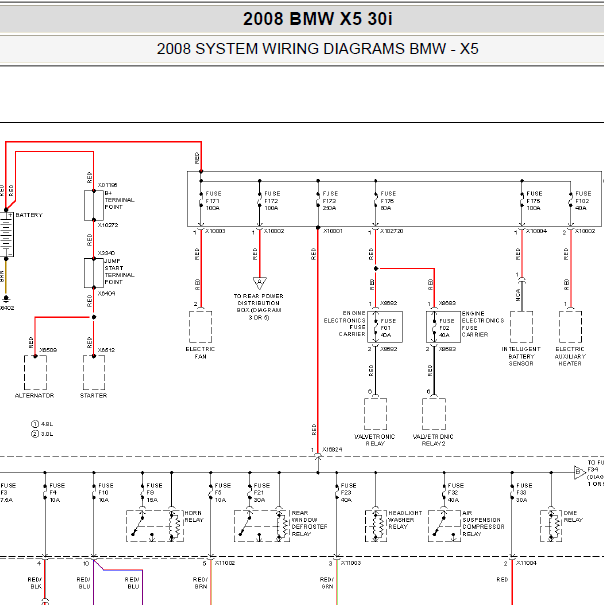This screenshot has height=605, width=604.
Task: Select the VALVETRONIC RELAY 2 dashed box
Action: [434, 414]
